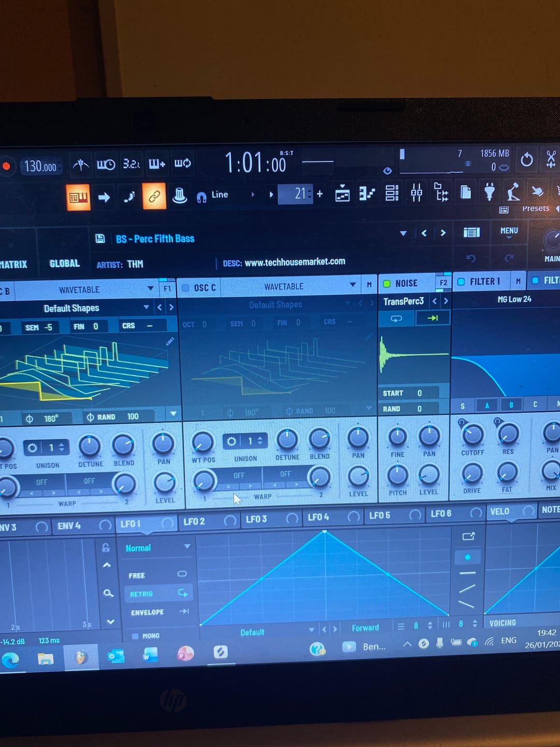
Task: Open the Serum preset name dropdown arrow
Action: click(403, 233)
